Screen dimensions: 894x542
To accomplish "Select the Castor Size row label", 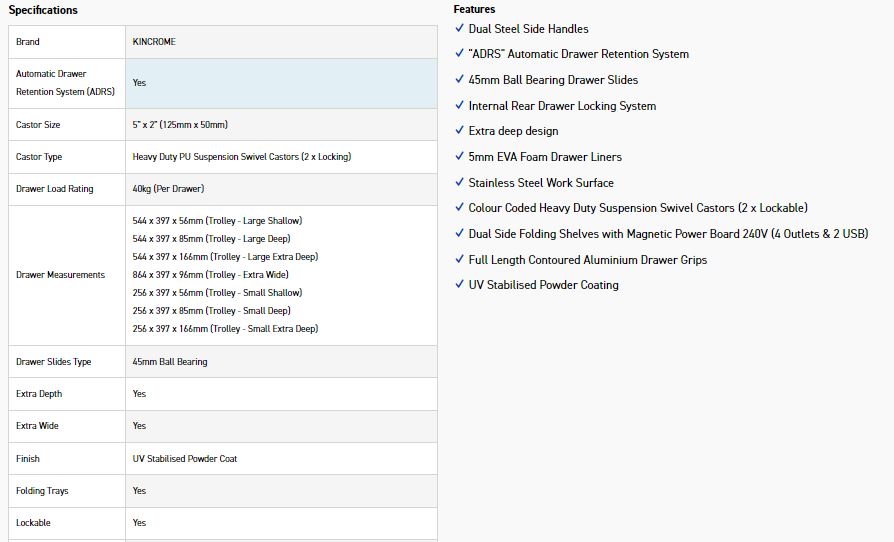I will coord(38,125).
